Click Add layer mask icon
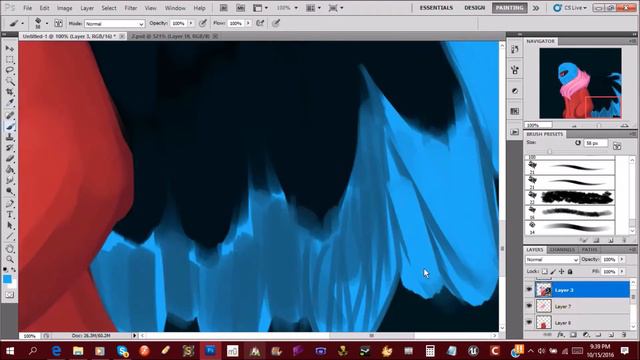 point(573,335)
